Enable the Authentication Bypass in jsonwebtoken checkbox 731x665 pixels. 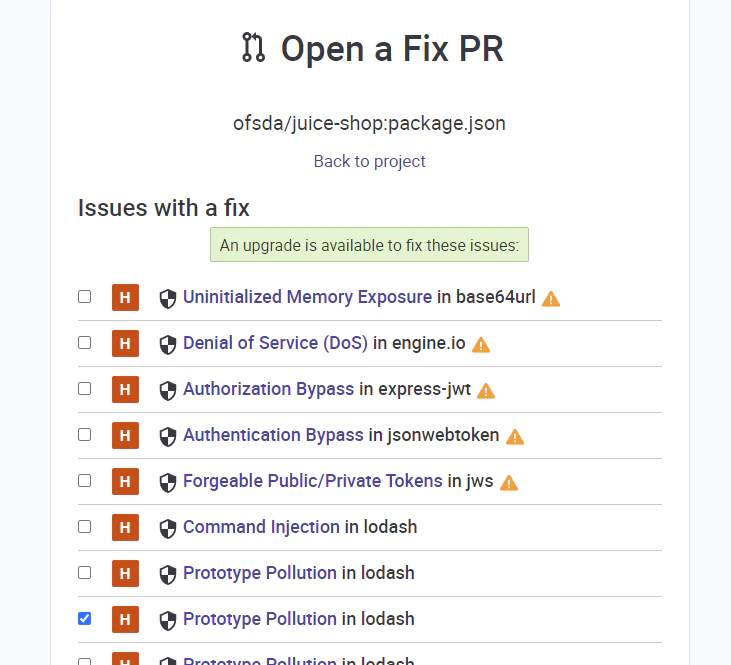tap(84, 435)
